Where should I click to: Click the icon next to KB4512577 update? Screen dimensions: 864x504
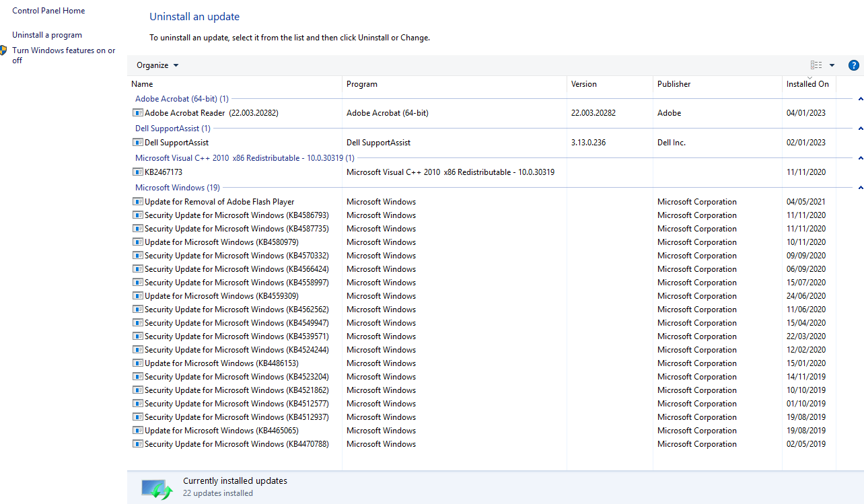click(138, 404)
